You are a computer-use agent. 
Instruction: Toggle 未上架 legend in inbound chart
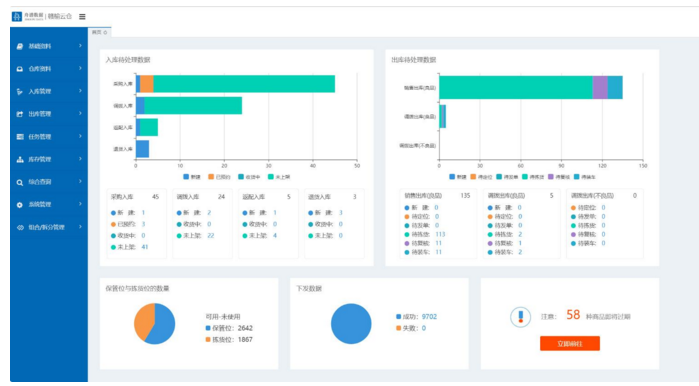[279, 177]
